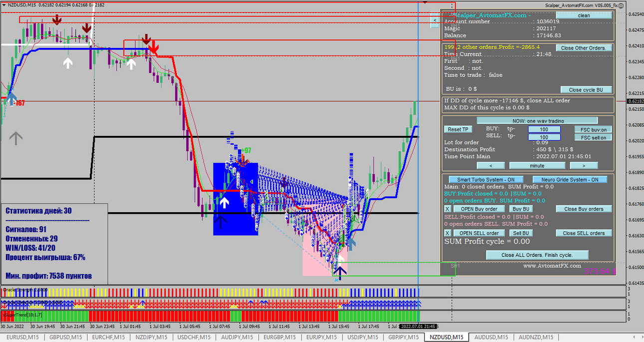Click the 'Сигналов: 91' statistics line
The width and height of the screenshot is (644, 342).
tap(26, 230)
